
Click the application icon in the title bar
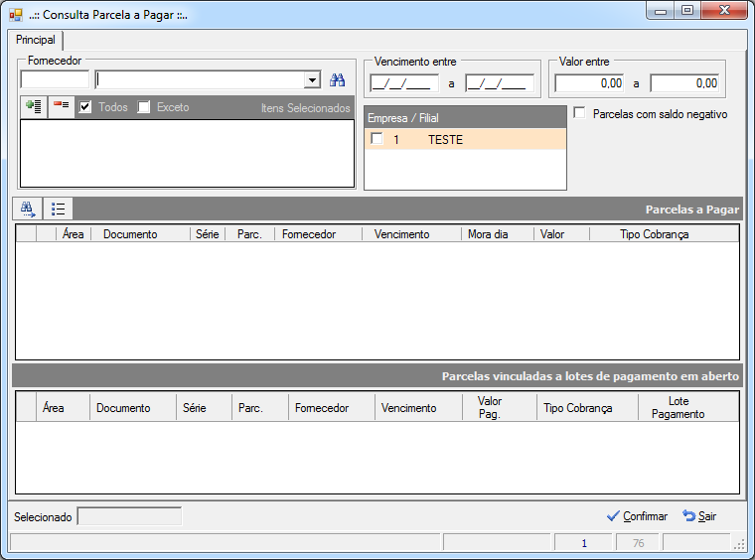16,15
